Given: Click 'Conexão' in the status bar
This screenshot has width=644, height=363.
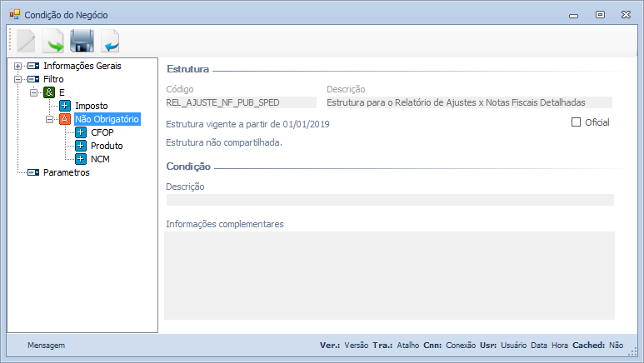Looking at the screenshot, I should click(x=461, y=346).
